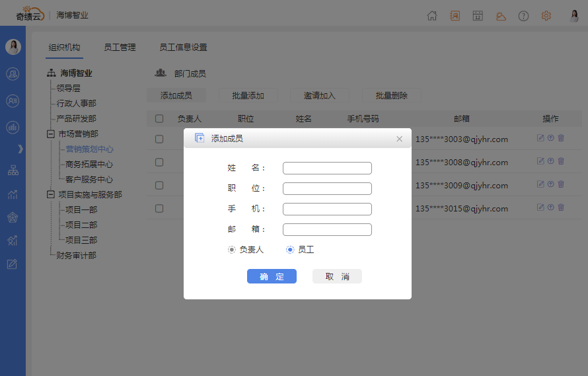
Task: Open the help question mark icon
Action: point(523,16)
